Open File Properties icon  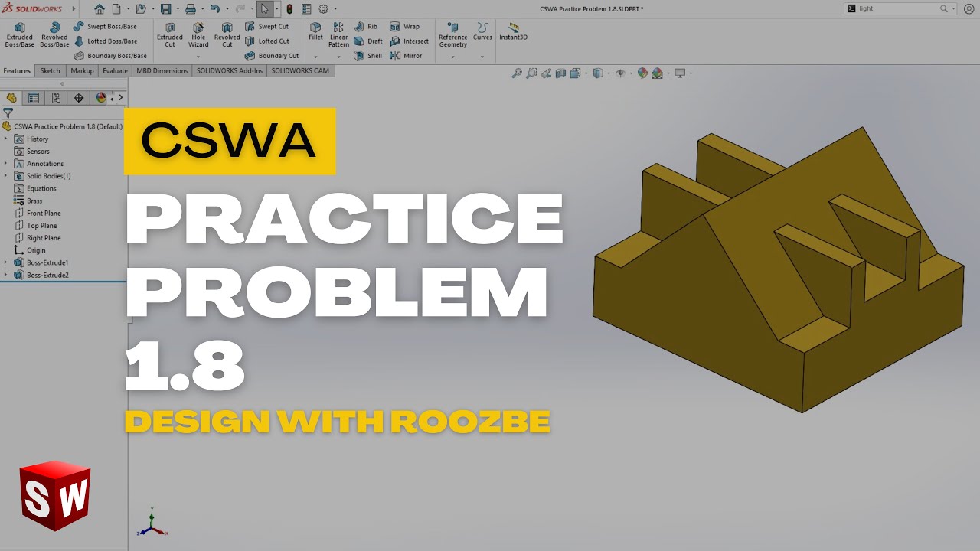[306, 9]
